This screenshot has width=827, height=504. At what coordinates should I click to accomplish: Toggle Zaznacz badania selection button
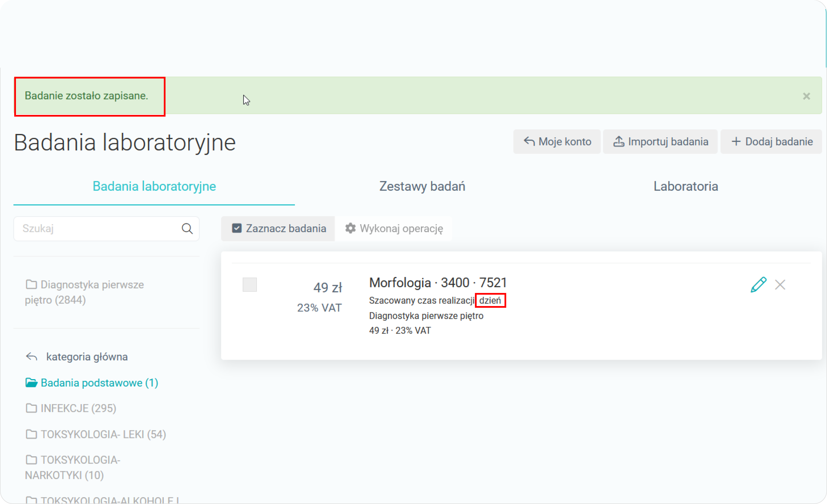(x=278, y=228)
